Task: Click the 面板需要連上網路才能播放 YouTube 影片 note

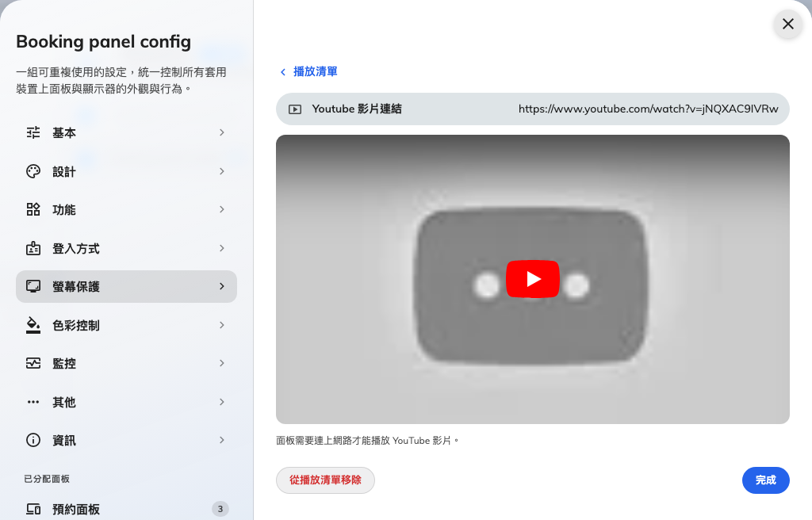Action: [x=367, y=441]
